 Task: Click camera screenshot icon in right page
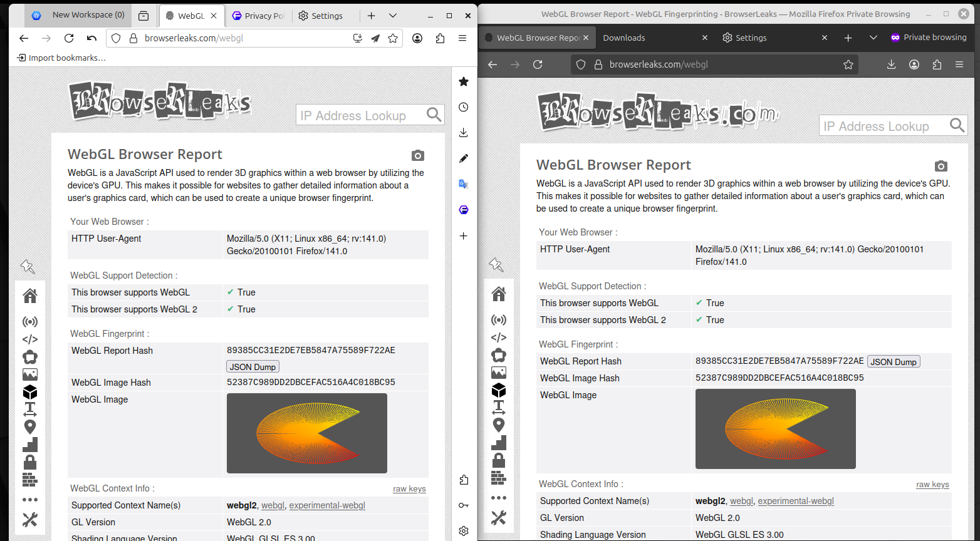point(941,166)
